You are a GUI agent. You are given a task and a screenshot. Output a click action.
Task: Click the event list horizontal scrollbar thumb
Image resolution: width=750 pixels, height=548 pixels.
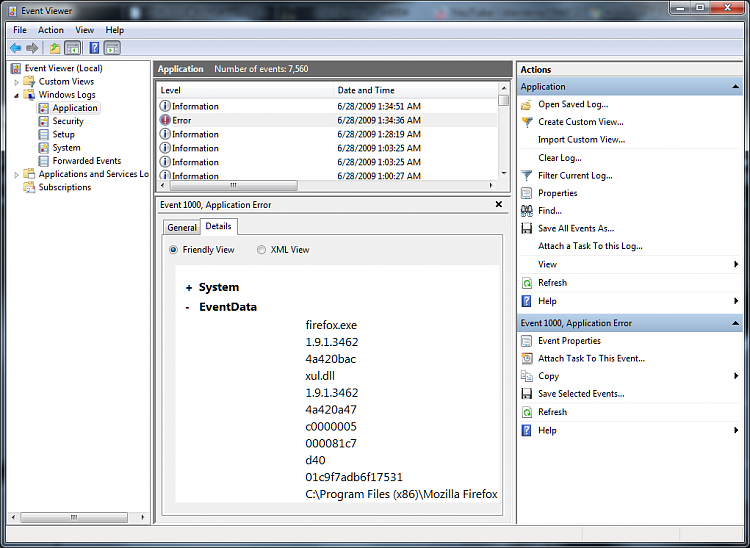tap(233, 185)
